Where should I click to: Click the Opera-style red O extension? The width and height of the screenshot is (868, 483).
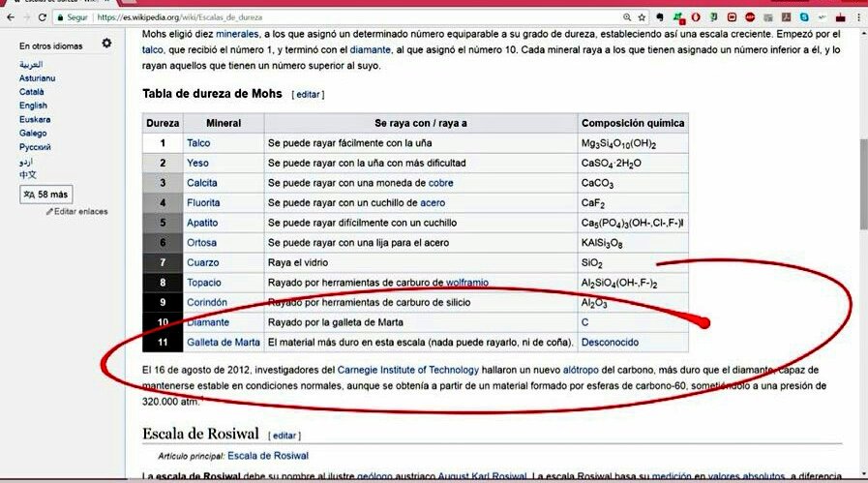click(x=696, y=17)
